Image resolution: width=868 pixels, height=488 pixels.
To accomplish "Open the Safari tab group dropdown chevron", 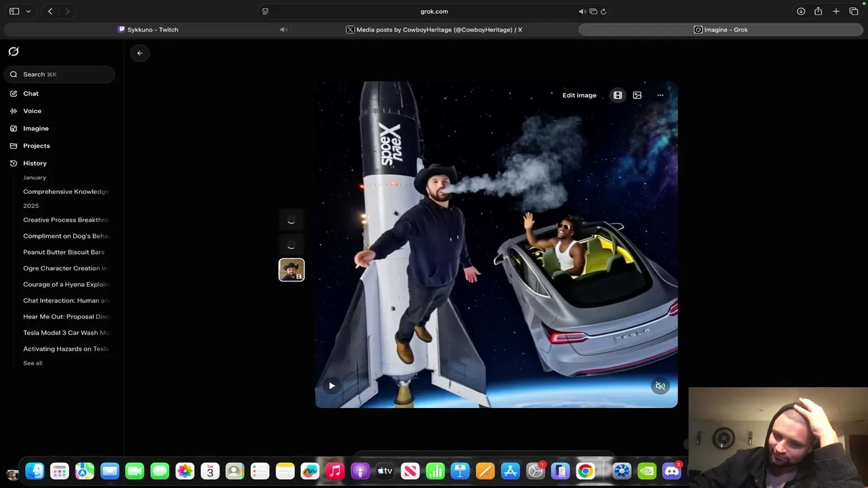I will (28, 12).
